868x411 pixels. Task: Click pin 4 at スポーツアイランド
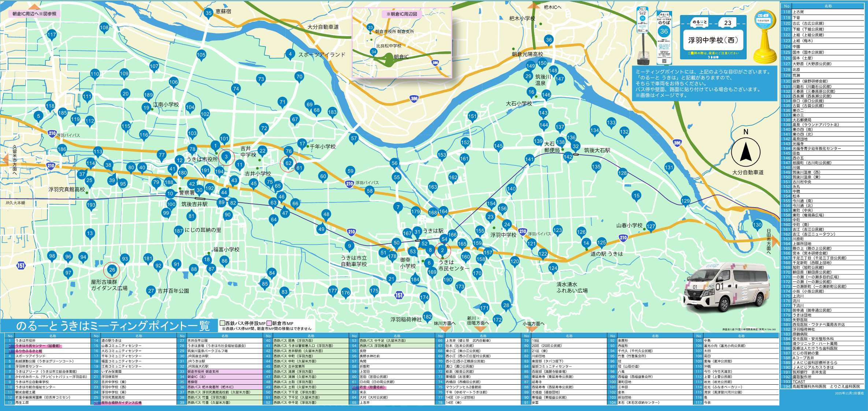290,54
